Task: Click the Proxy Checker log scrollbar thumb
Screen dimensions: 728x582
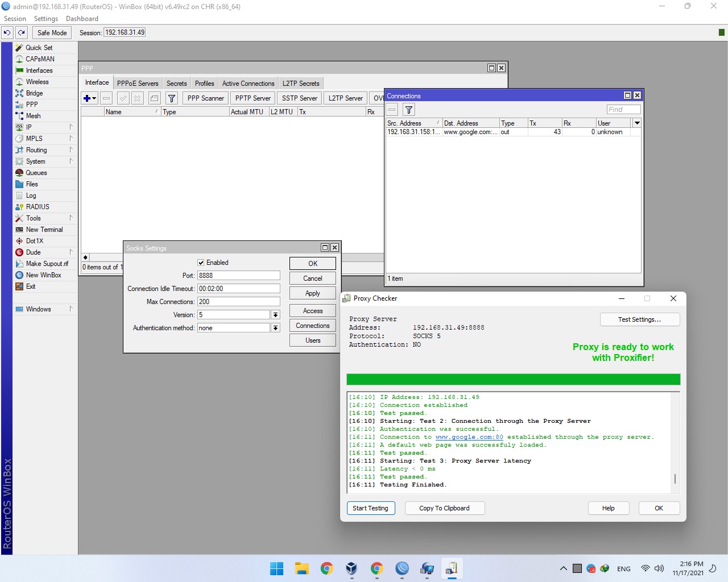Action: (x=675, y=479)
